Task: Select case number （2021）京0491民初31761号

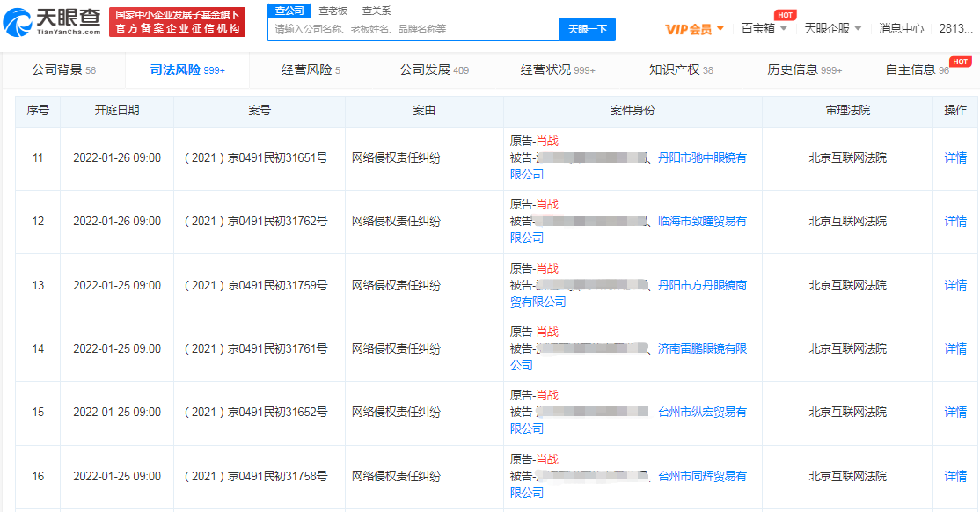Action: pos(256,349)
